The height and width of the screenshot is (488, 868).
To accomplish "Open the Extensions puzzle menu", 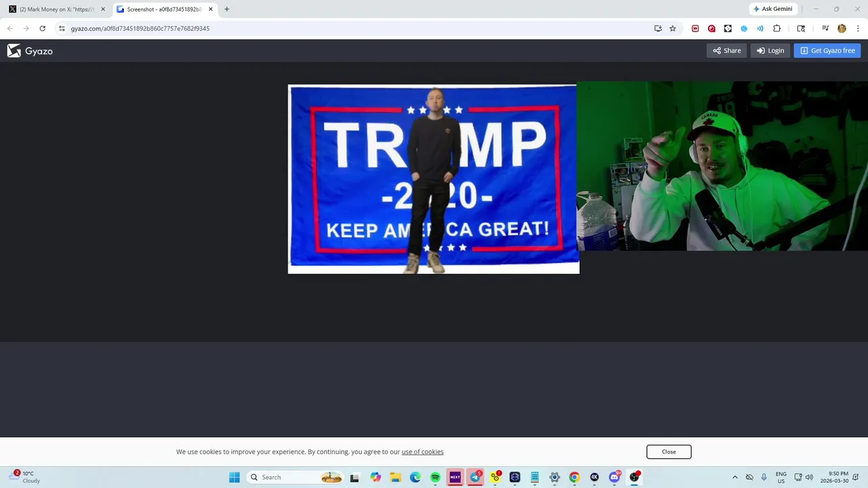I will [777, 28].
